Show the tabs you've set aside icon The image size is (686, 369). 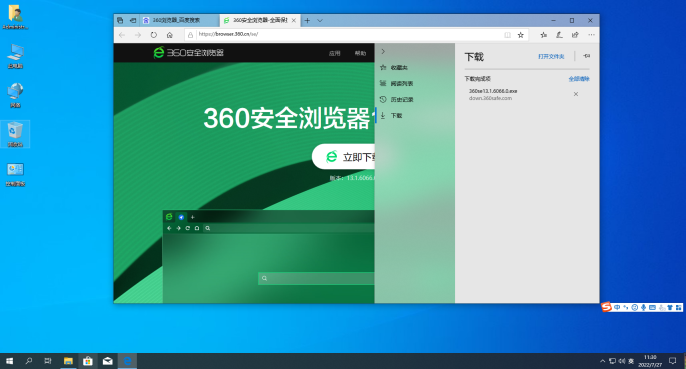click(120, 20)
